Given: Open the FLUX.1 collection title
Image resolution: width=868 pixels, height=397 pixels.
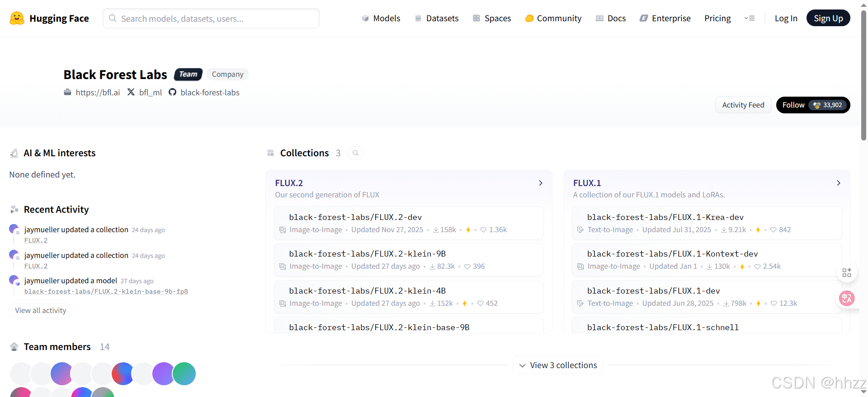Looking at the screenshot, I should (x=587, y=183).
